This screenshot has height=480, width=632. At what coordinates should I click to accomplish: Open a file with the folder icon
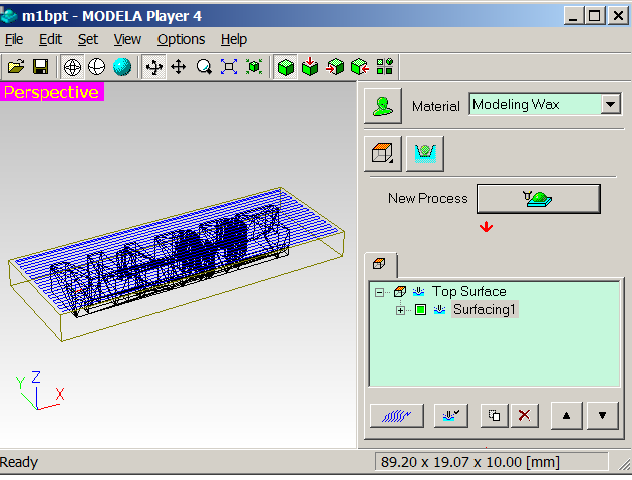16,66
